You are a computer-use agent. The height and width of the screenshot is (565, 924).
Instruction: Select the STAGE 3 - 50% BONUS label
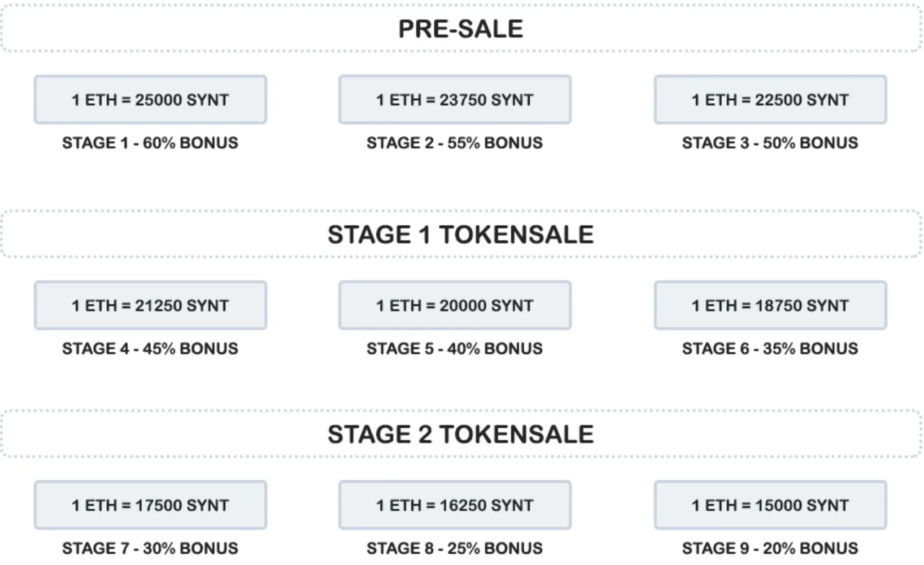point(770,143)
